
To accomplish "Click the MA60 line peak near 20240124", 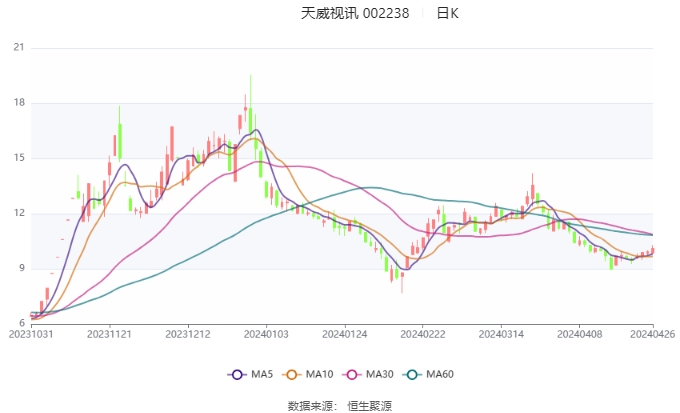I will coord(371,187).
